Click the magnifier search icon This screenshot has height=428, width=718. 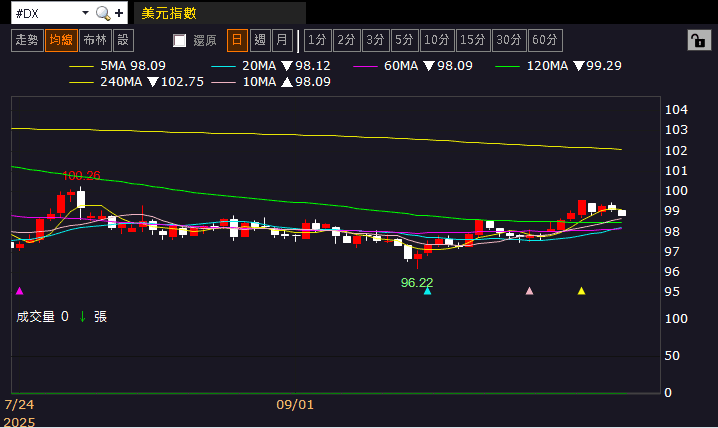[x=102, y=13]
